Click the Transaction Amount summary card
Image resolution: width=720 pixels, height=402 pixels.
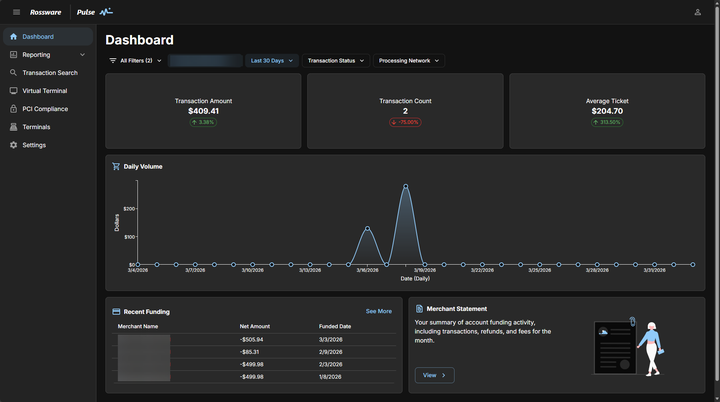point(204,111)
